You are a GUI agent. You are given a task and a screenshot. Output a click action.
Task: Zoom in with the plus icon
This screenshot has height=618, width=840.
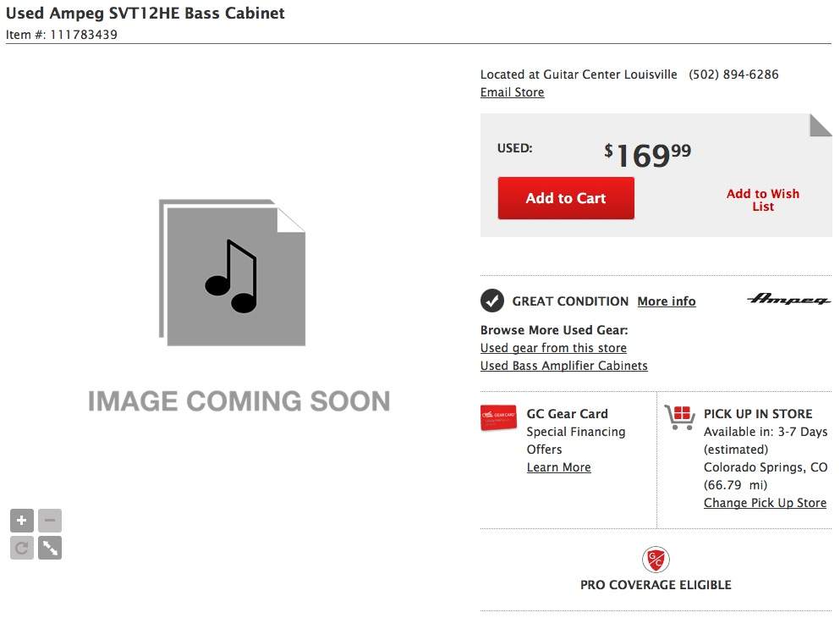(x=22, y=520)
